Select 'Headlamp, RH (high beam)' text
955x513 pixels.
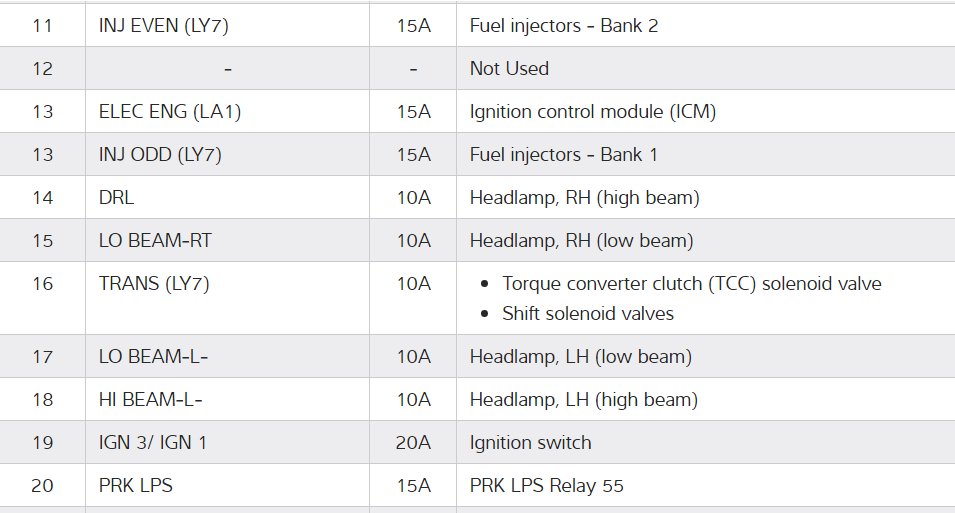coord(584,198)
